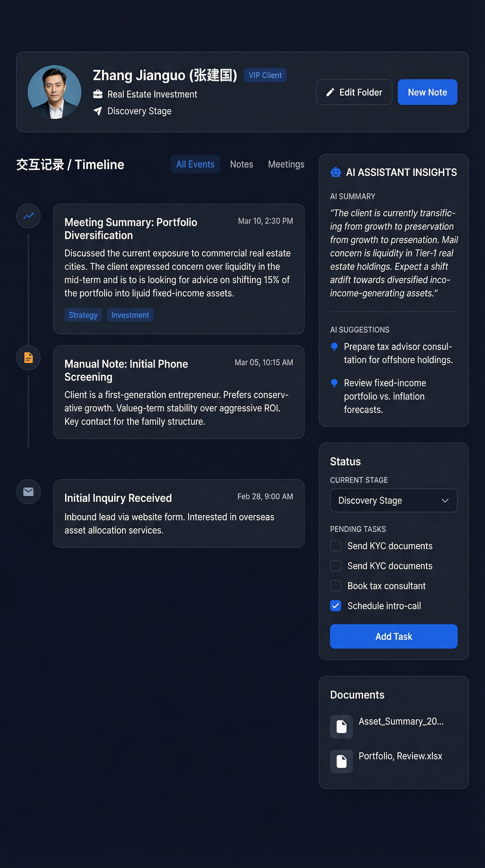Click Zhang Jianguo's profile photo
The width and height of the screenshot is (485, 868).
55,92
